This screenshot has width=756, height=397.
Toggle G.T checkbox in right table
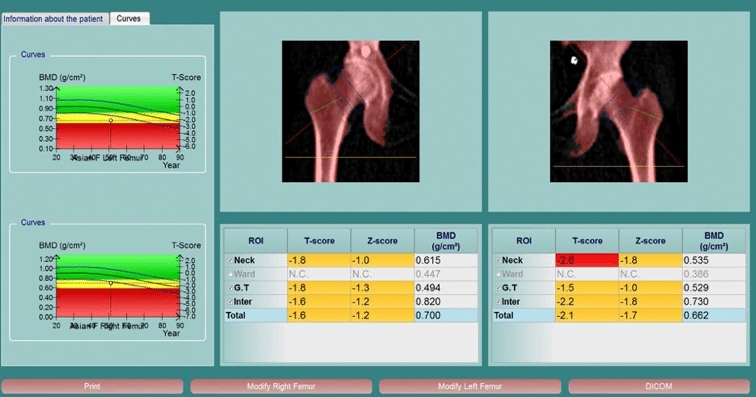[499, 288]
